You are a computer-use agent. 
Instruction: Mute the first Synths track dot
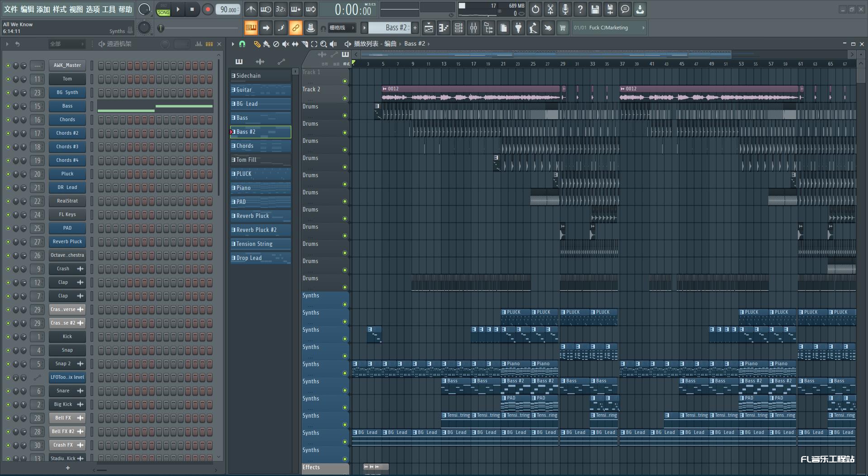pos(345,304)
